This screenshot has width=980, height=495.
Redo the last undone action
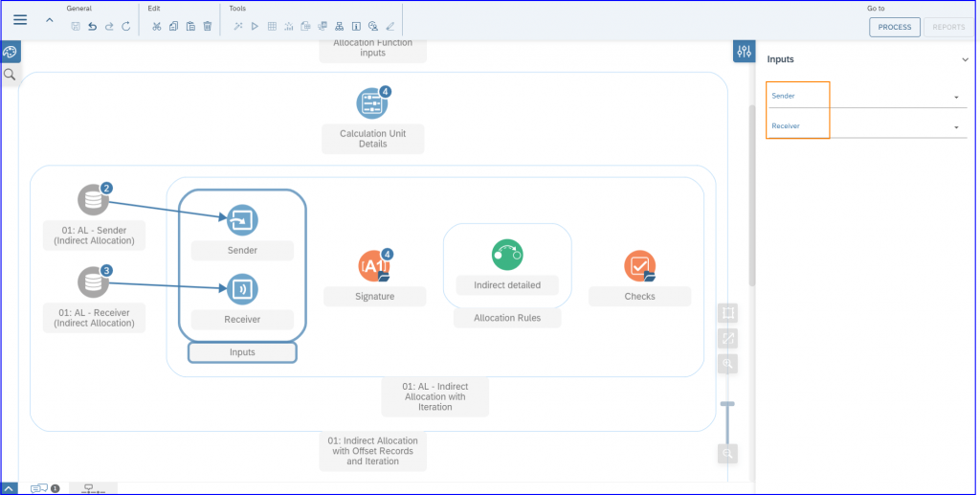(109, 26)
